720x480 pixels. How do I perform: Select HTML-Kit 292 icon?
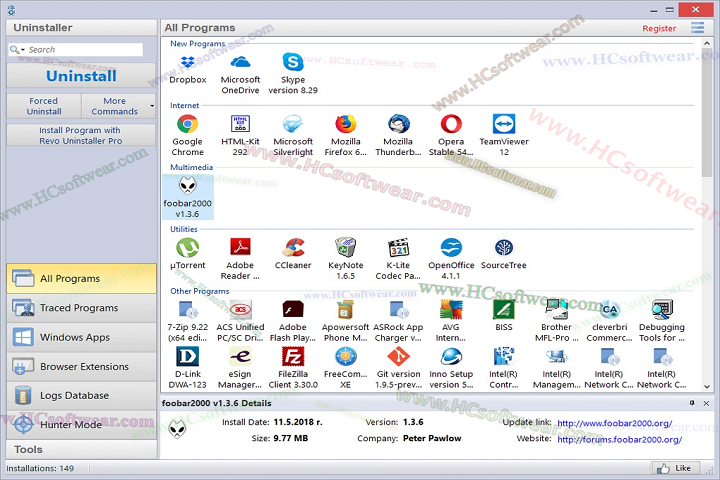tap(240, 124)
